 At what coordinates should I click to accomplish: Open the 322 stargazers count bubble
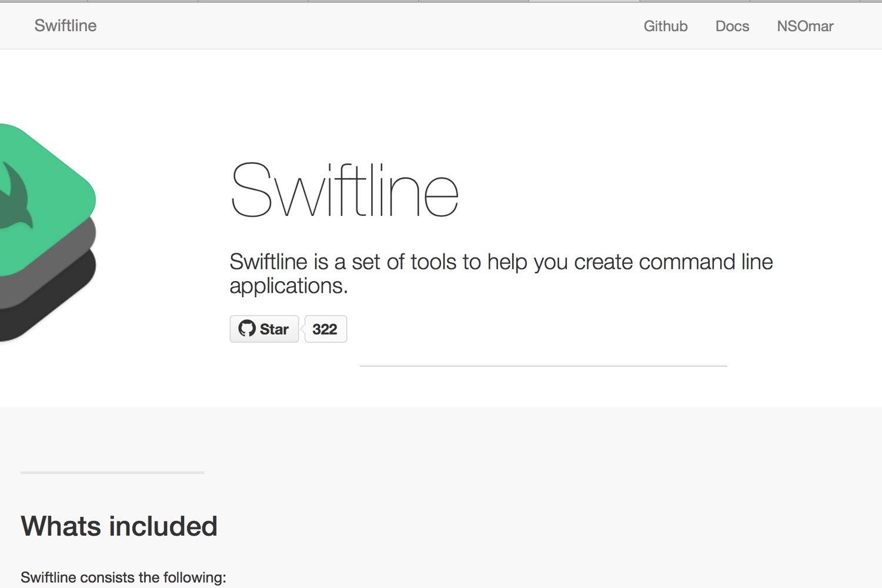coord(325,329)
